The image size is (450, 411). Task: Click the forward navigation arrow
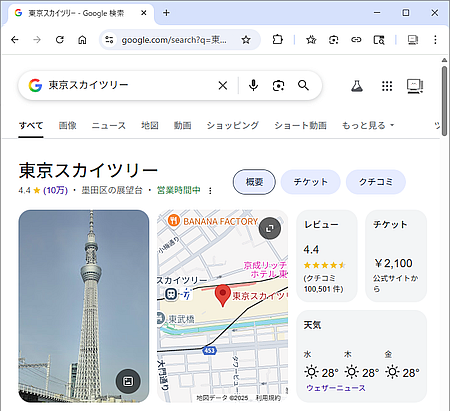pyautogui.click(x=37, y=40)
